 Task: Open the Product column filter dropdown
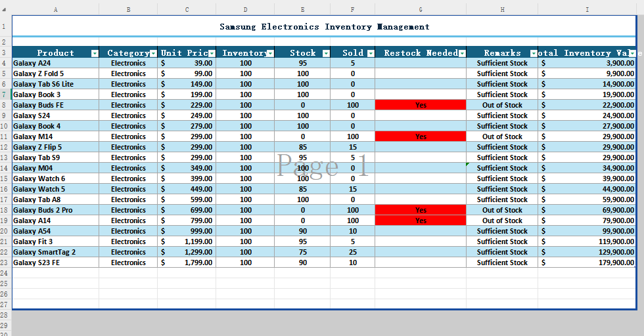[95, 53]
